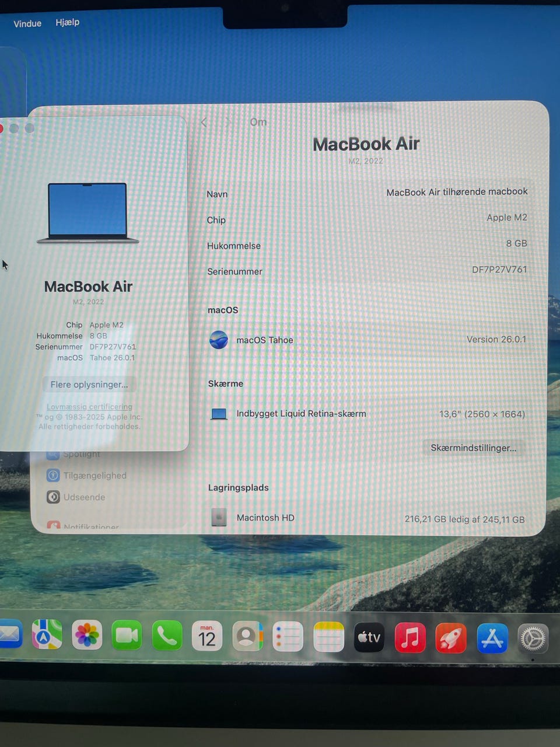Click the Flere oplysninger… button
Screen dimensions: 560x747
tap(89, 384)
